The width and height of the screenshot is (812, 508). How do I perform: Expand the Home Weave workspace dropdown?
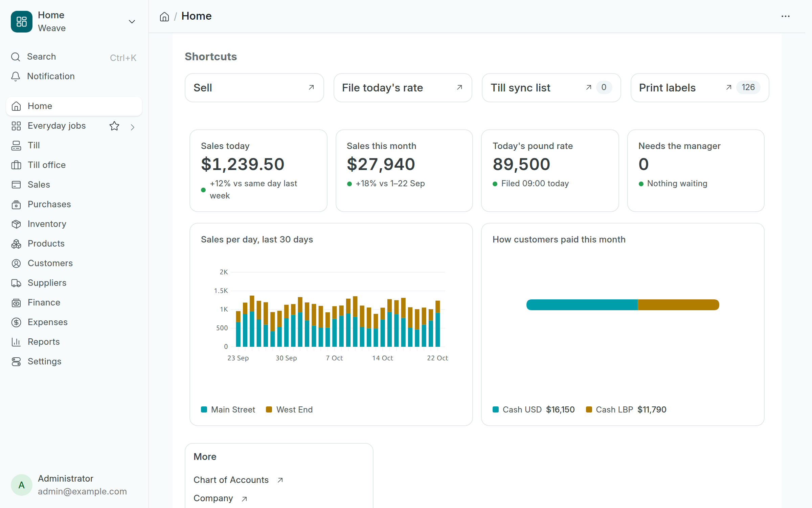[x=132, y=22]
